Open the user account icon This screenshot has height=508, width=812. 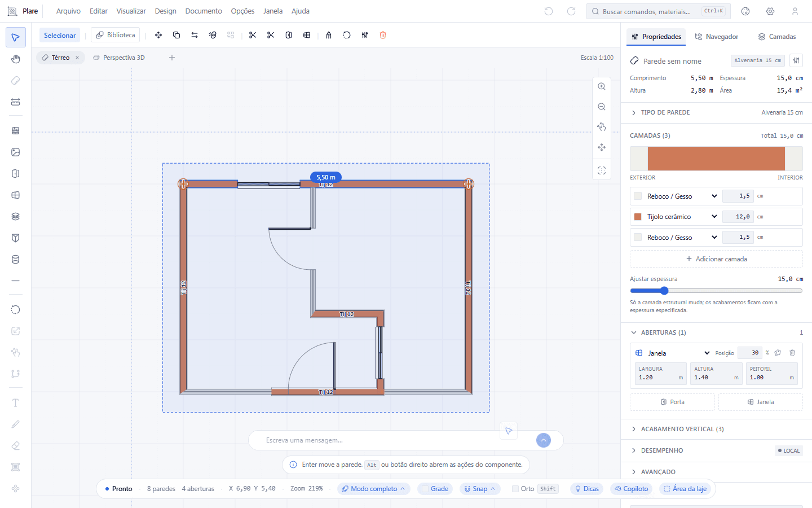pyautogui.click(x=795, y=11)
